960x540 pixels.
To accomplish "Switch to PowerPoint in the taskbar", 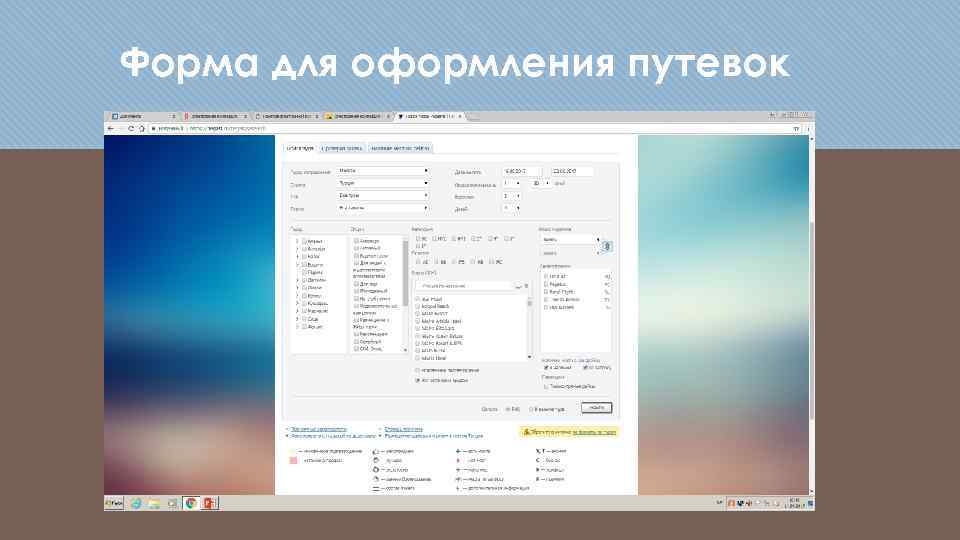I will coord(209,503).
